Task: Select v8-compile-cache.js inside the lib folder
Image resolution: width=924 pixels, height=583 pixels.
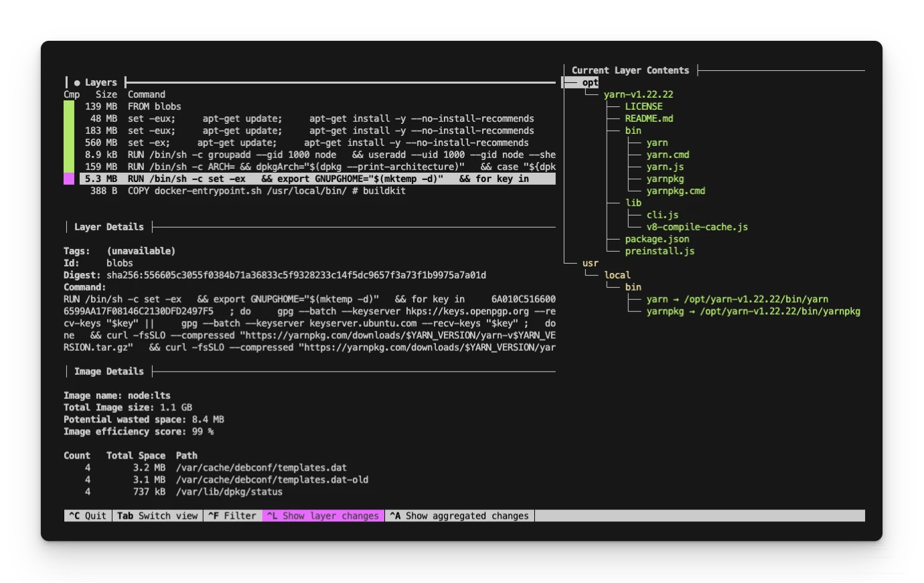Action: click(697, 226)
